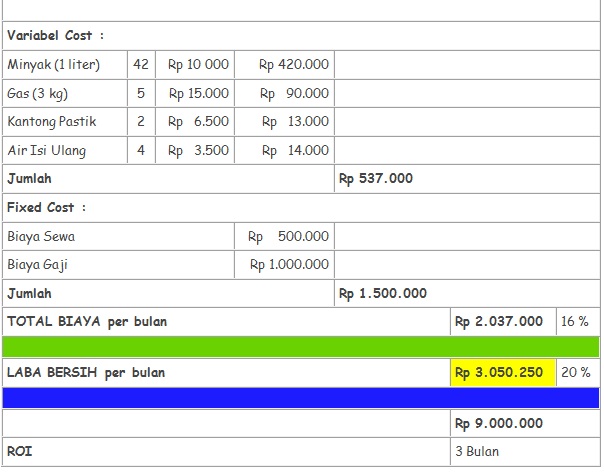
Task: Click the 'Fixed Cost :' heading
Action: (x=46, y=207)
